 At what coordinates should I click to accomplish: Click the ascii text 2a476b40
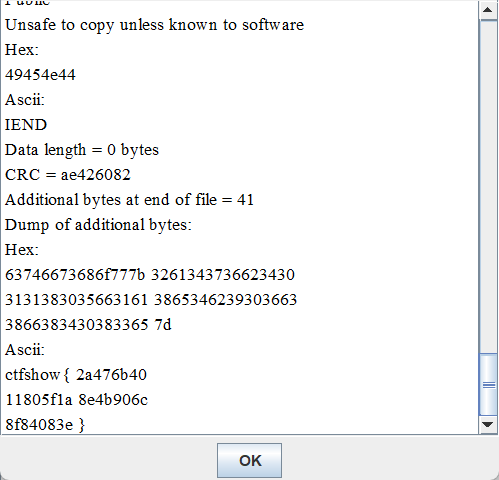[x=111, y=375]
